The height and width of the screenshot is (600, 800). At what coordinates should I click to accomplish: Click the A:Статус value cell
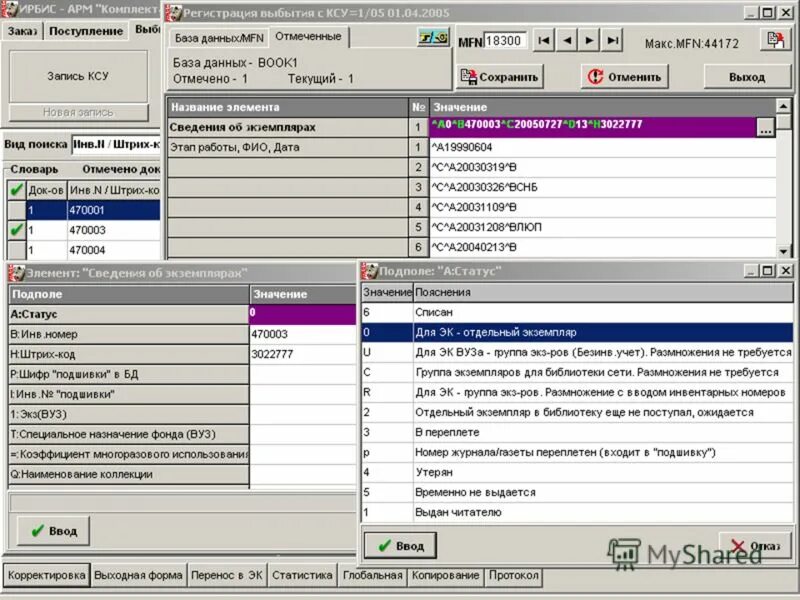(x=303, y=314)
